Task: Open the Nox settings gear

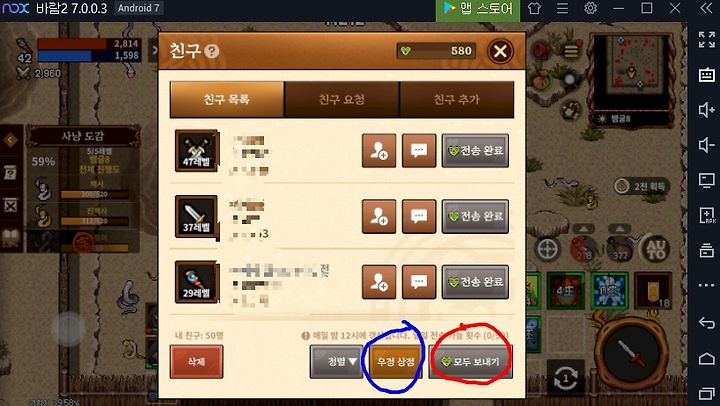Action: click(x=591, y=8)
